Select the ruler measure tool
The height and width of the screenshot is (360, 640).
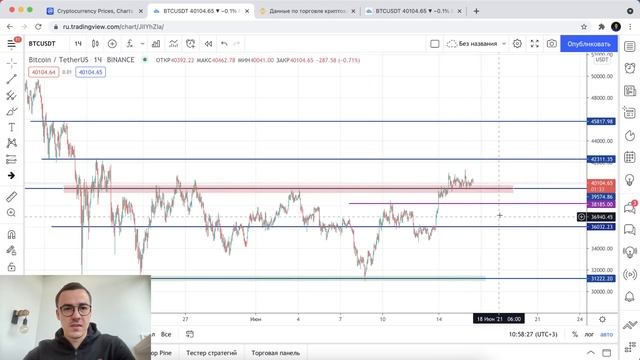[11, 197]
